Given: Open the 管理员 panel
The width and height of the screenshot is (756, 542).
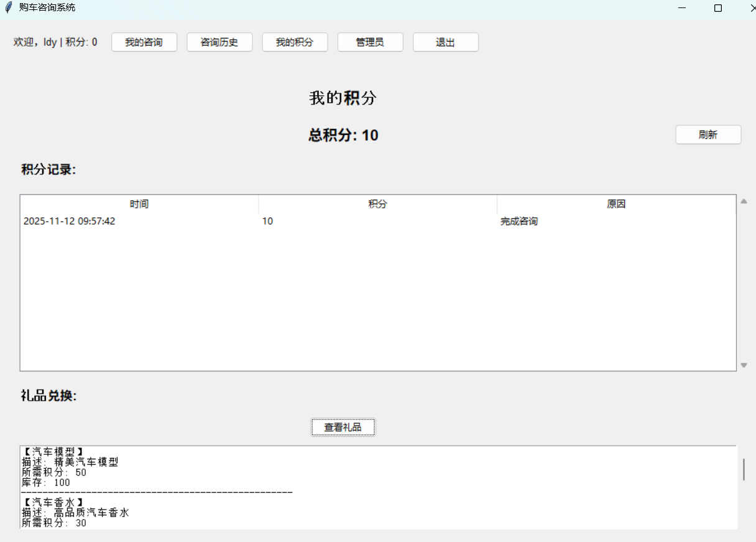Looking at the screenshot, I should 370,42.
